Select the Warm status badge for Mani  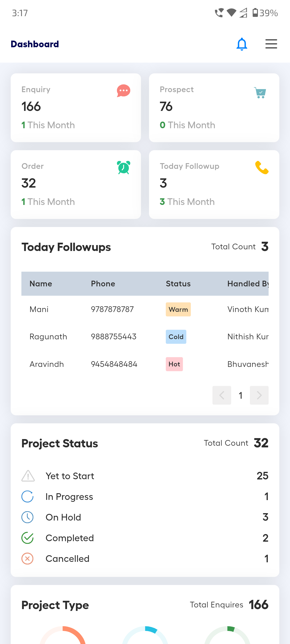click(178, 309)
